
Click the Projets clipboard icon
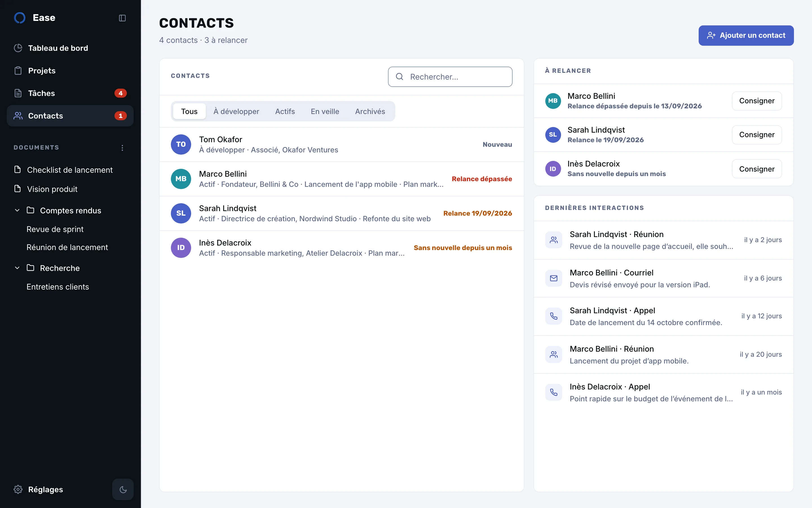(18, 71)
